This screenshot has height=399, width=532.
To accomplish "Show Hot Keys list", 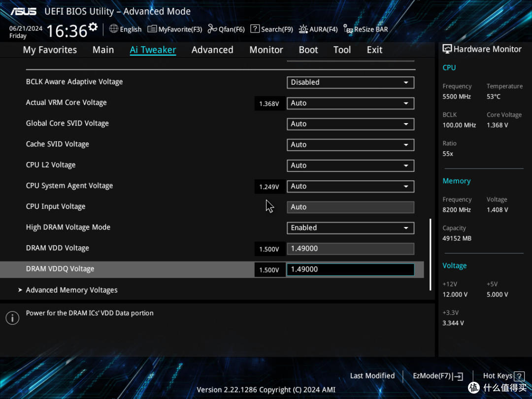I will pyautogui.click(x=498, y=376).
